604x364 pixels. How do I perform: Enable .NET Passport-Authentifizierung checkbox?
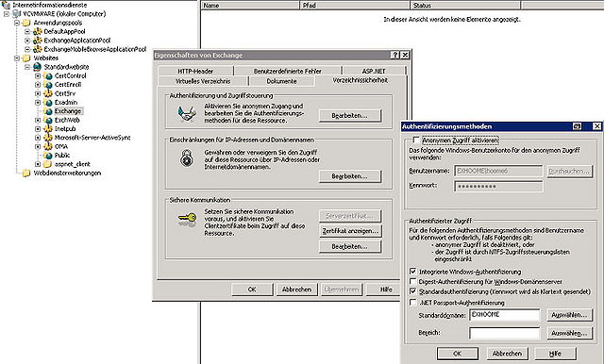tap(413, 302)
